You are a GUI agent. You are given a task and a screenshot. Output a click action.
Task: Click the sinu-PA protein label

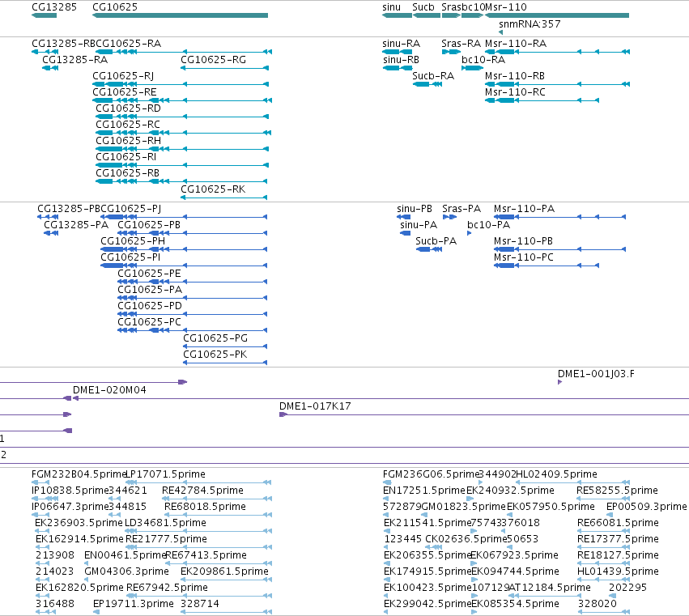419,225
